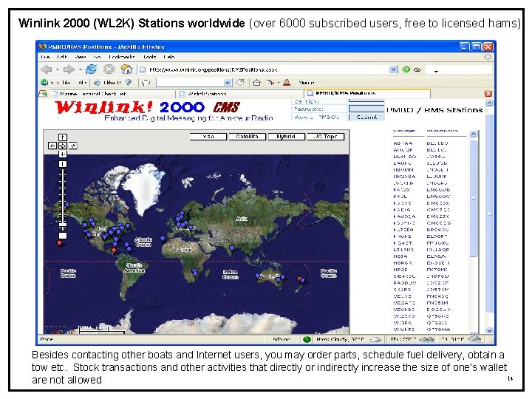
Task: Close the current tab with red X
Action: tap(488, 93)
